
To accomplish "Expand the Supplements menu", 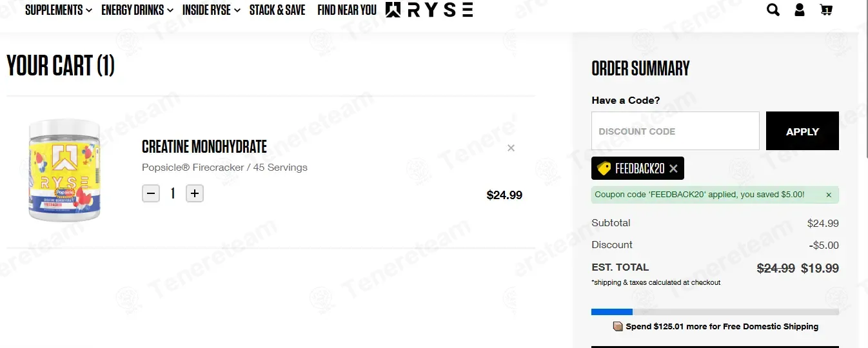I will [x=59, y=10].
